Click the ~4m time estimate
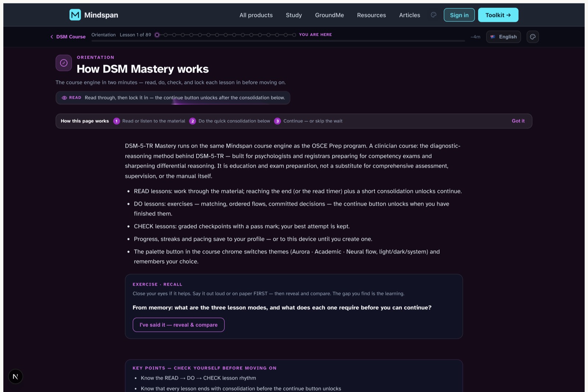The height and width of the screenshot is (392, 588). click(475, 37)
